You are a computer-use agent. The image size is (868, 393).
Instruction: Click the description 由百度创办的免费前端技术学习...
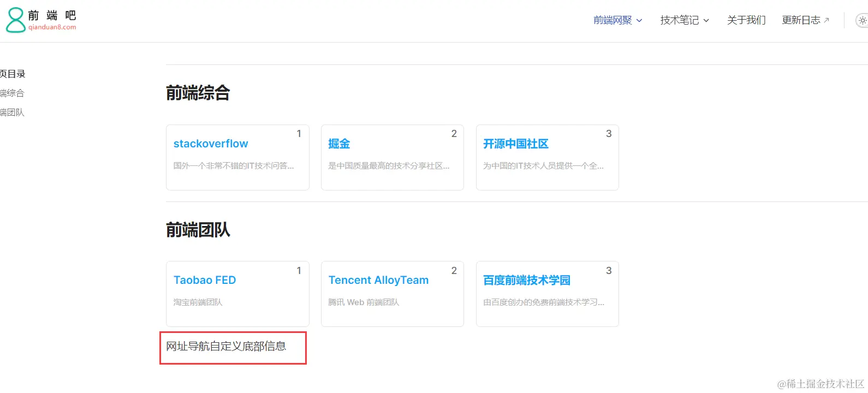(x=544, y=302)
